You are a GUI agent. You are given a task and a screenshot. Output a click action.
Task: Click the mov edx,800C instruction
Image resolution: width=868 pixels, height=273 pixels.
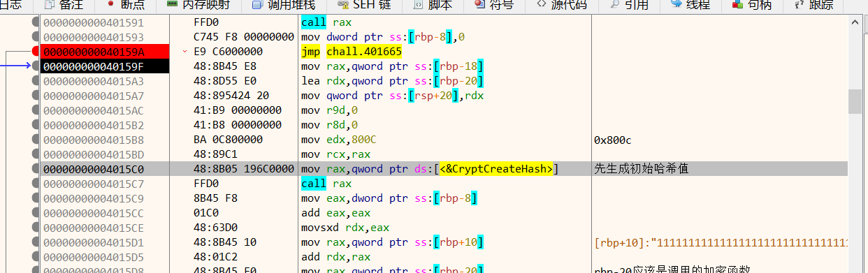(x=338, y=140)
